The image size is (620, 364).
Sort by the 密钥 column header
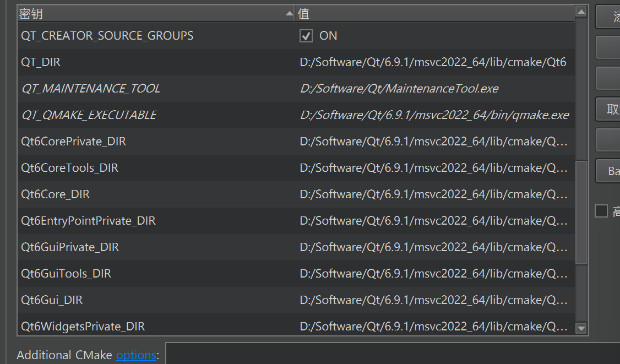(x=156, y=14)
